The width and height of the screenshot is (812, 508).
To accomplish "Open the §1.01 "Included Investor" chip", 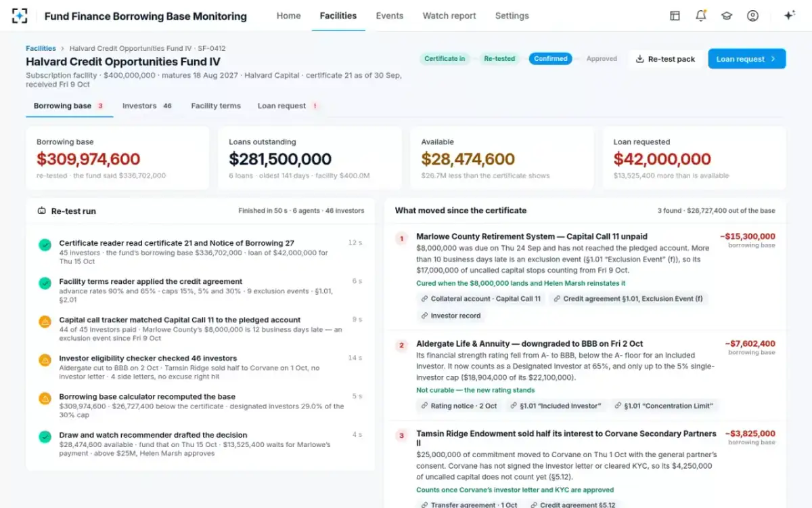I will (x=554, y=406).
